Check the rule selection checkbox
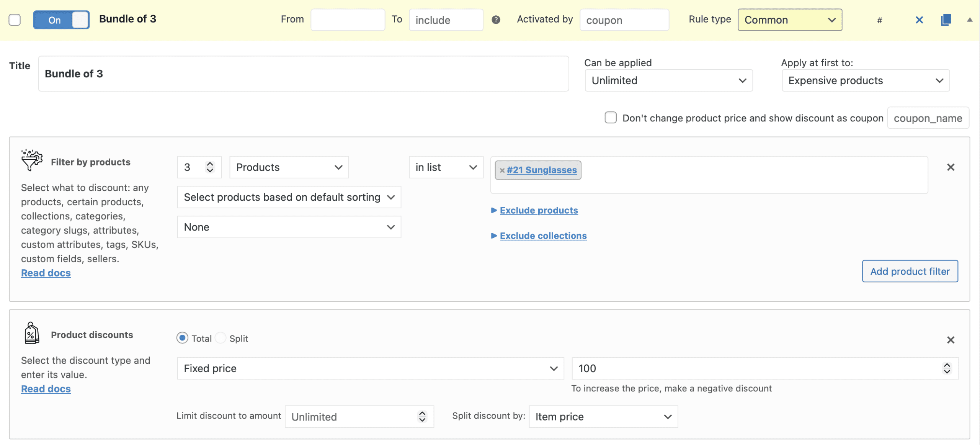Screen dimensions: 980x445 point(15,20)
